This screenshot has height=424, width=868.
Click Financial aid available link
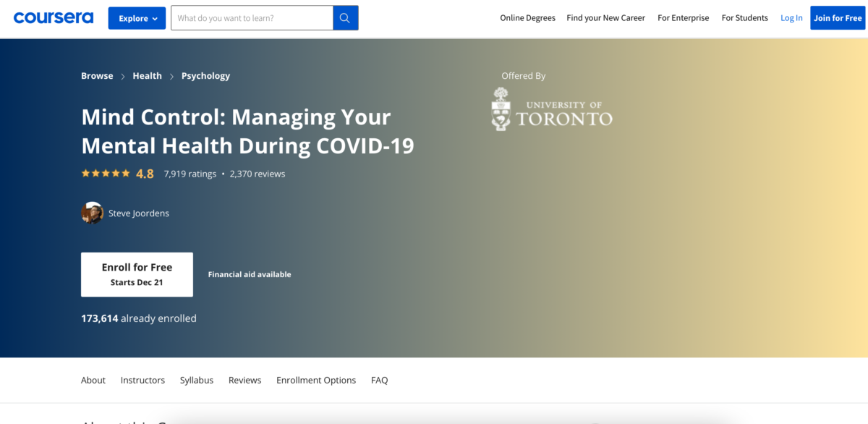250,274
